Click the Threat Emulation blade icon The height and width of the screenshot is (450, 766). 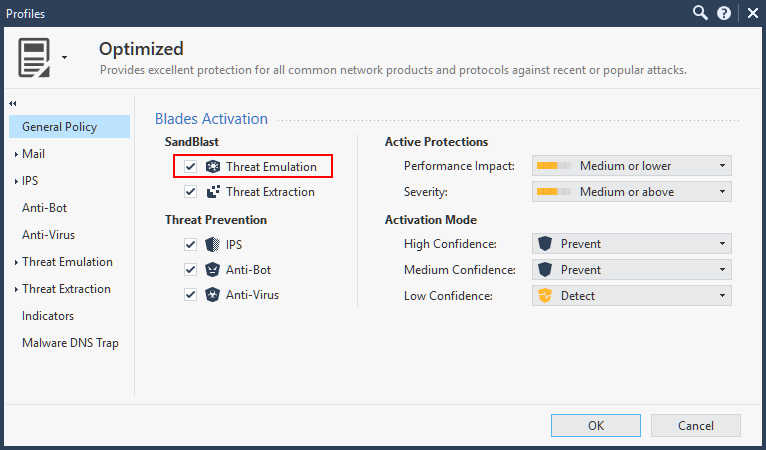point(212,166)
